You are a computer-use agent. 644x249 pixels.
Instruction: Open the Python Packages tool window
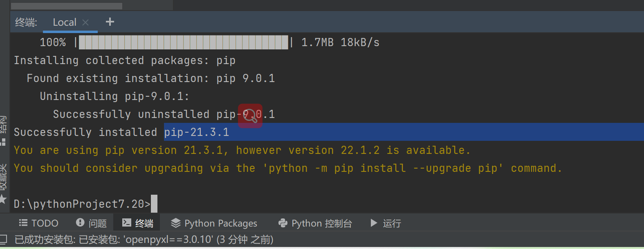214,223
